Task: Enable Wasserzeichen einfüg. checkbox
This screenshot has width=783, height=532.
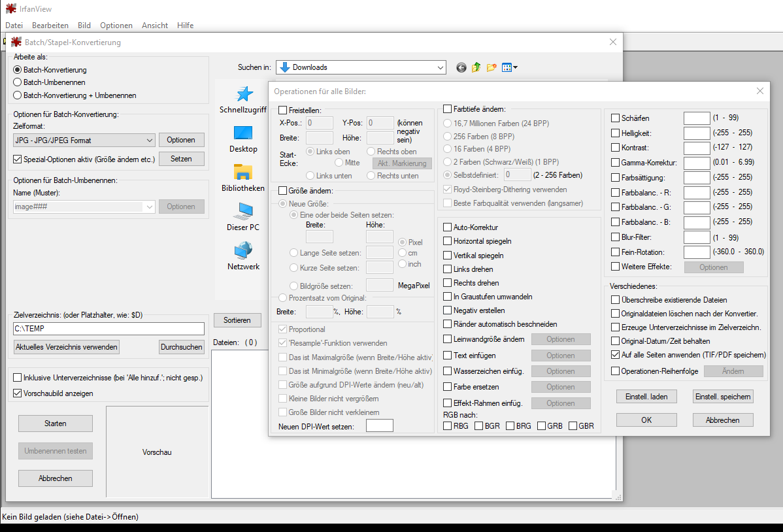Action: (448, 371)
